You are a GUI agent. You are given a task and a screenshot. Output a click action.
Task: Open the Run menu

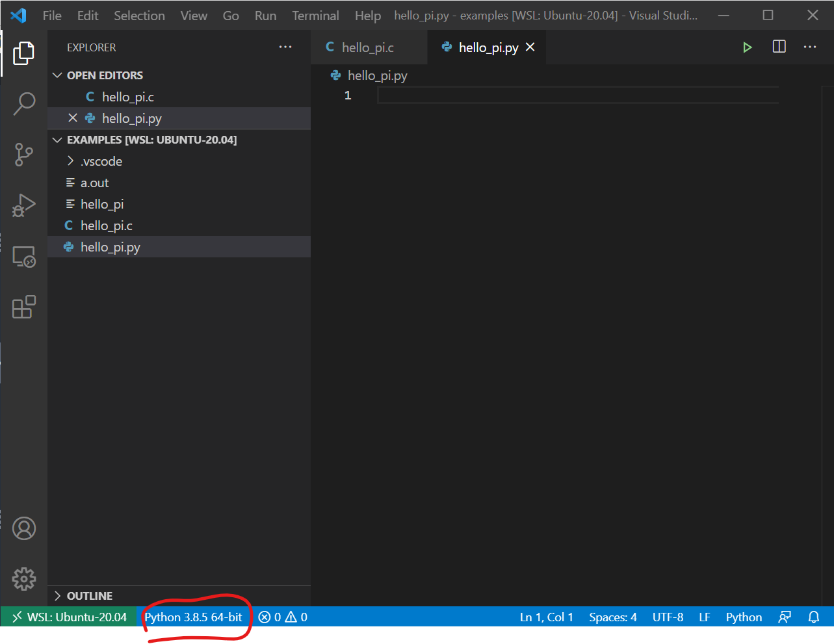[265, 16]
